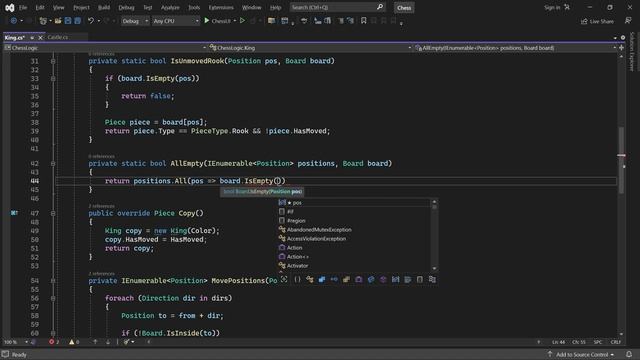Open the Extensions menu
640x360 pixels.
221,7
